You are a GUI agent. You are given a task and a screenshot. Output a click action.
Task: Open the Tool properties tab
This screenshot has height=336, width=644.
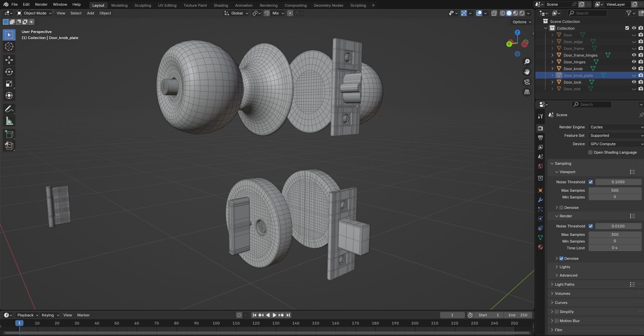click(x=540, y=116)
